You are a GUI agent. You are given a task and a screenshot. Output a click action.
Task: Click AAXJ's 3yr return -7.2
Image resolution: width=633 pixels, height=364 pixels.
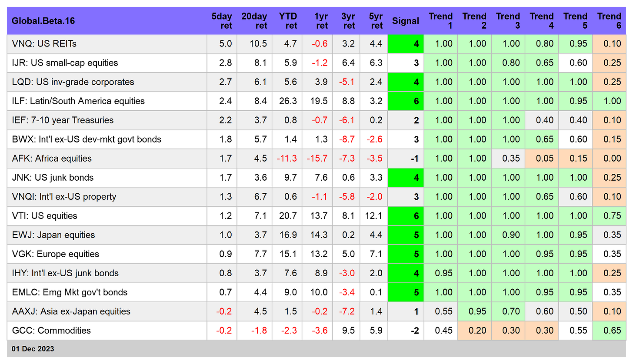[x=346, y=311]
